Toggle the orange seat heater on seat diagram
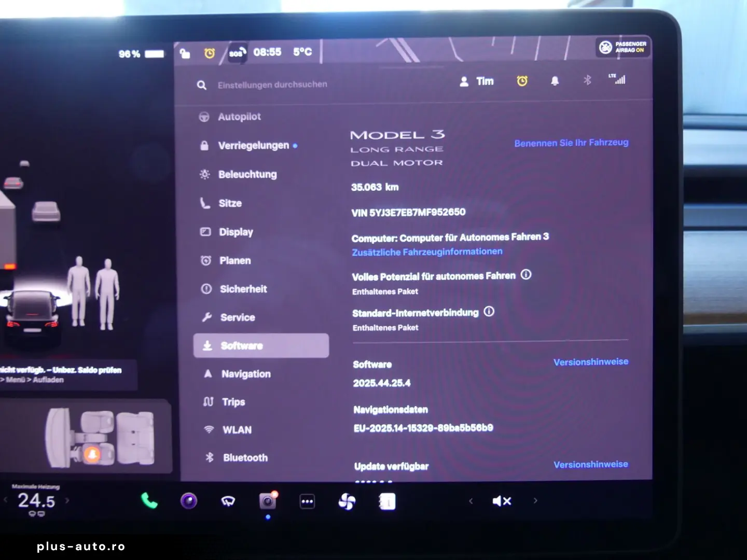747x560 pixels. pyautogui.click(x=92, y=454)
